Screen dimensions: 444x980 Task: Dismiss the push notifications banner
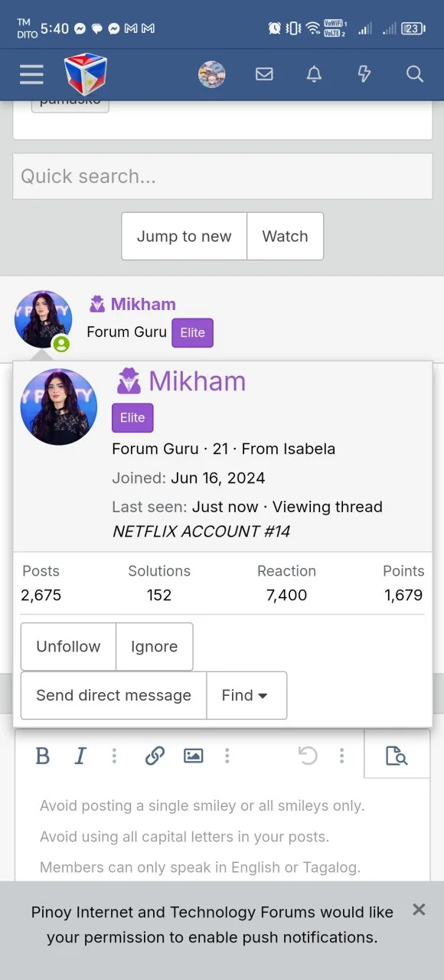pos(419,910)
